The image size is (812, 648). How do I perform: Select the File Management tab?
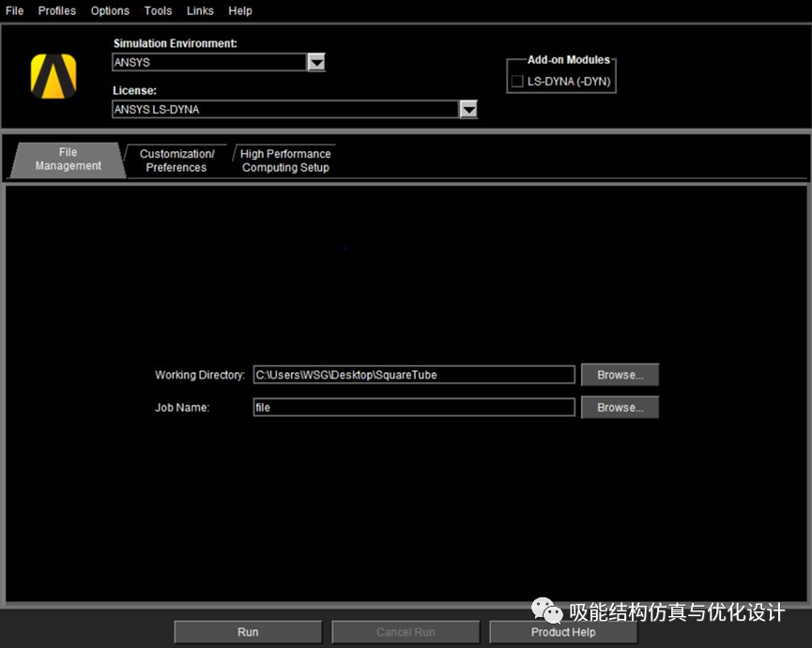pyautogui.click(x=66, y=159)
